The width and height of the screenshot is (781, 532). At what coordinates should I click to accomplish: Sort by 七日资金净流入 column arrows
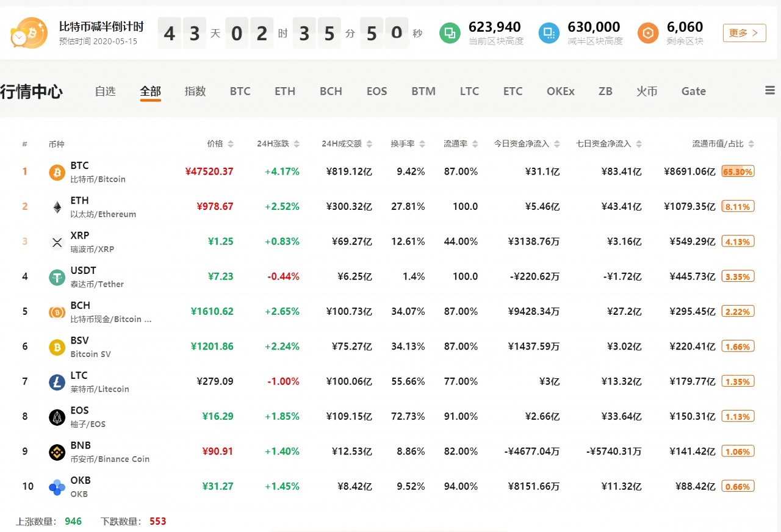[x=639, y=144]
